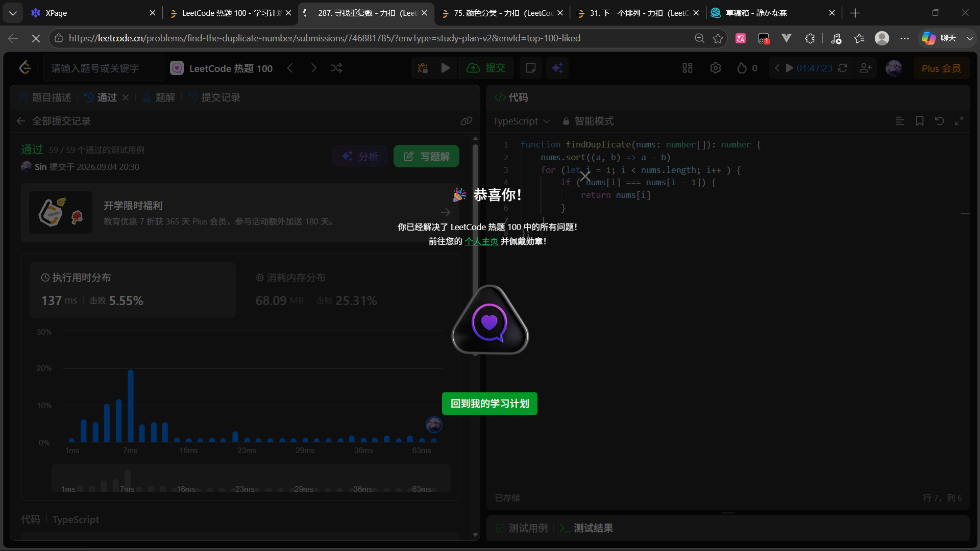This screenshot has height=551, width=980.
Task: Expand the editor to fullscreen
Action: (959, 121)
